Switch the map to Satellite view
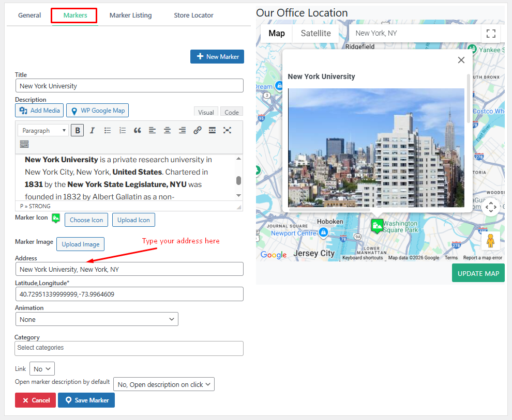This screenshot has width=512, height=420. 316,33
